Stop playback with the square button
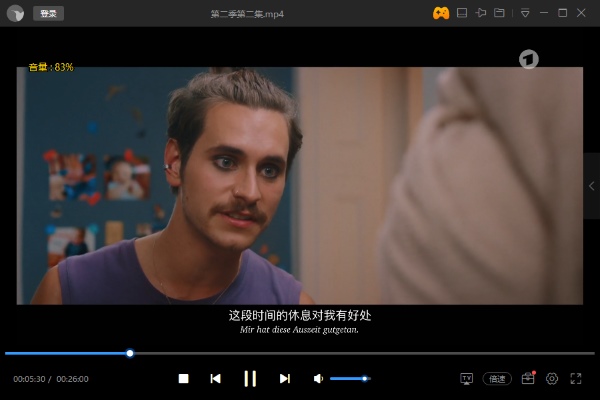This screenshot has width=600, height=400. (184, 379)
